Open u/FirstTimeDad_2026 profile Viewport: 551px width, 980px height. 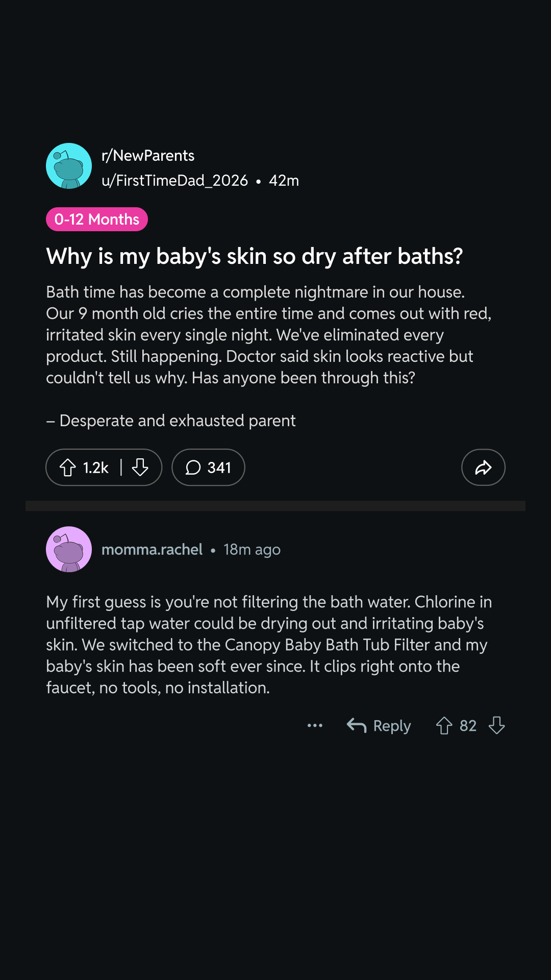(x=174, y=180)
